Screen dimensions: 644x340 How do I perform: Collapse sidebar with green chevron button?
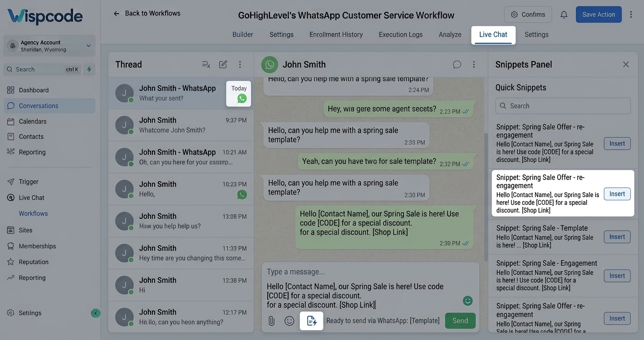(95, 313)
